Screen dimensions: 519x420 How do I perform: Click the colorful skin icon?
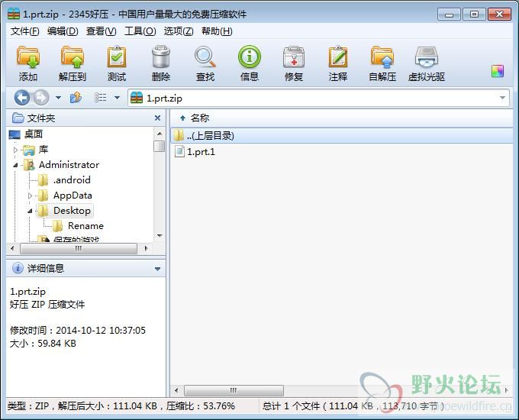click(x=498, y=71)
